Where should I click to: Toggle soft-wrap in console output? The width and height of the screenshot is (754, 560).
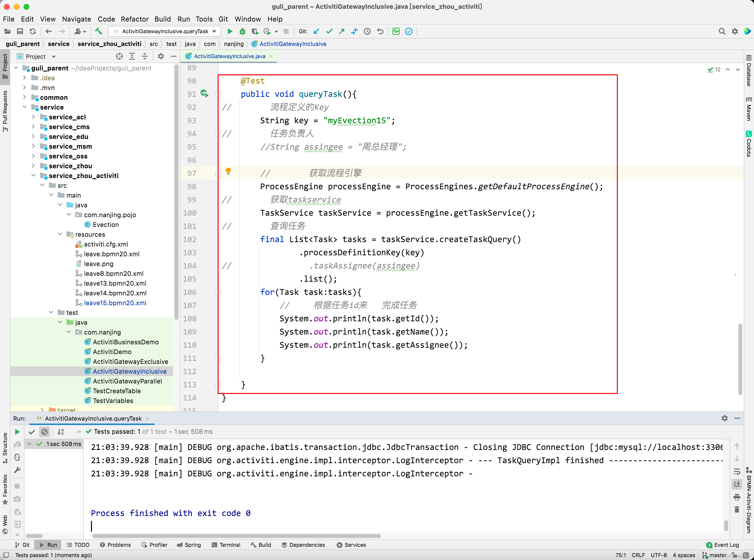737,471
